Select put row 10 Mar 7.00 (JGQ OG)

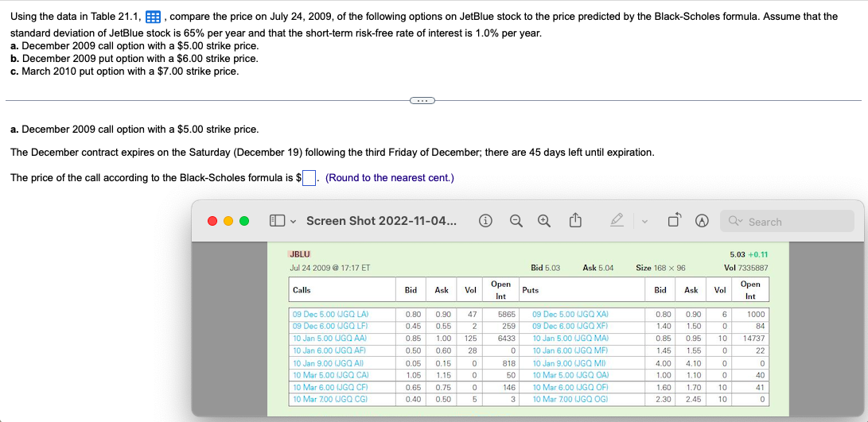pyautogui.click(x=570, y=399)
